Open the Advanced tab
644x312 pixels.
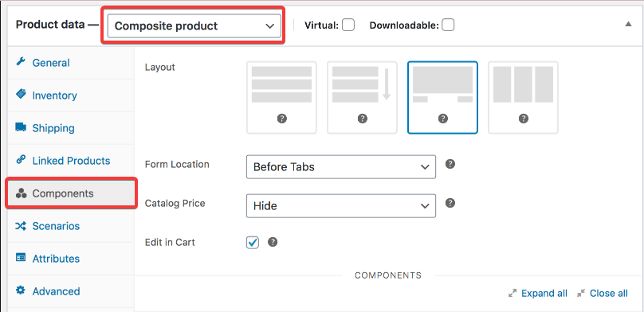[x=71, y=291]
